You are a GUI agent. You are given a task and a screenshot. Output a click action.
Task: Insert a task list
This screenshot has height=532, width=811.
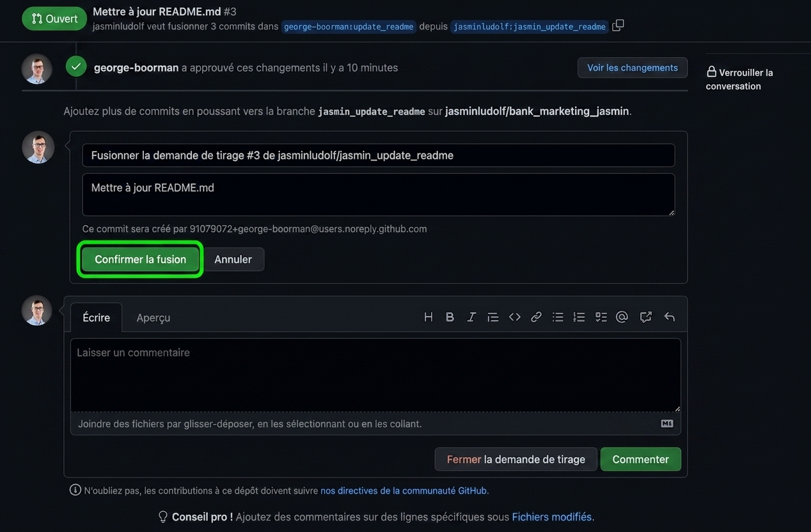601,317
